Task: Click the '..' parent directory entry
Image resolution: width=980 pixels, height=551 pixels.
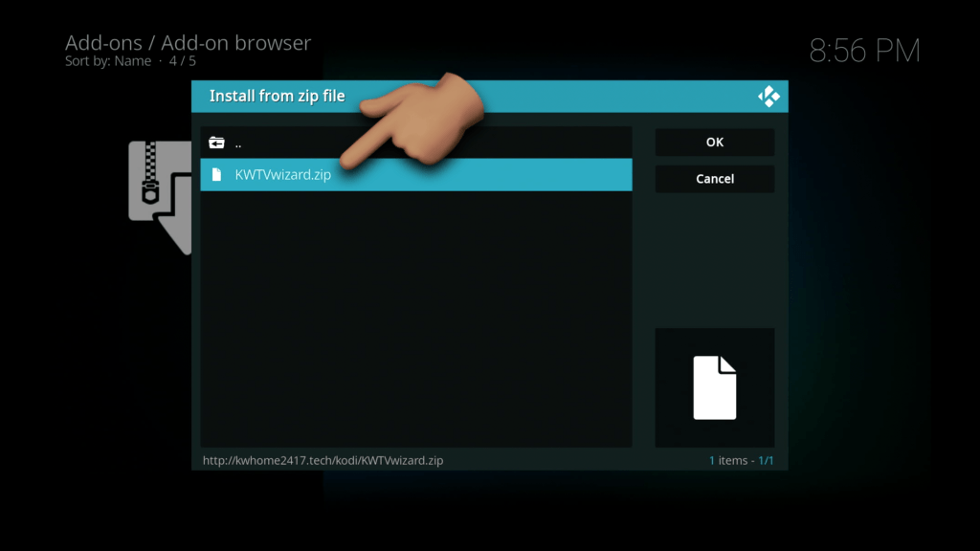Action: coord(415,143)
